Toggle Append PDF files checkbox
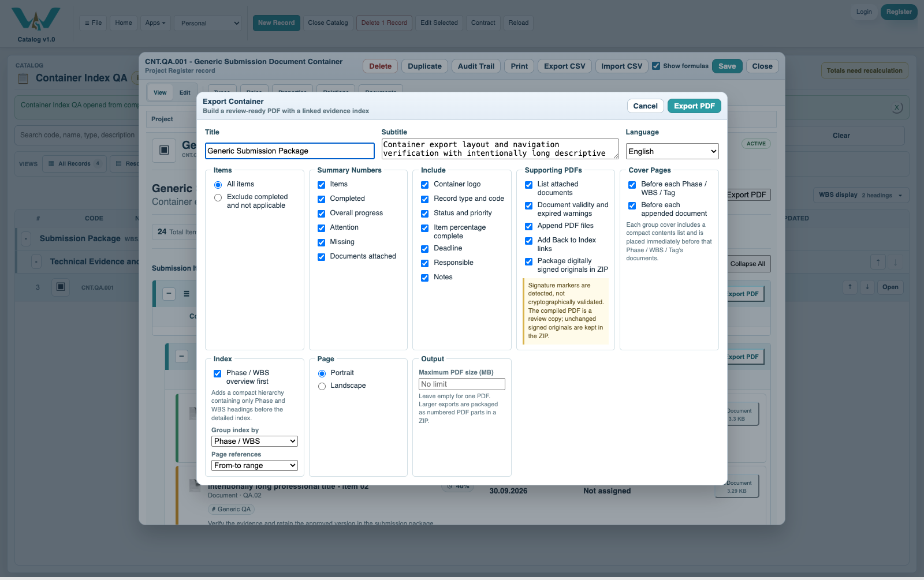The width and height of the screenshot is (924, 580). (529, 226)
